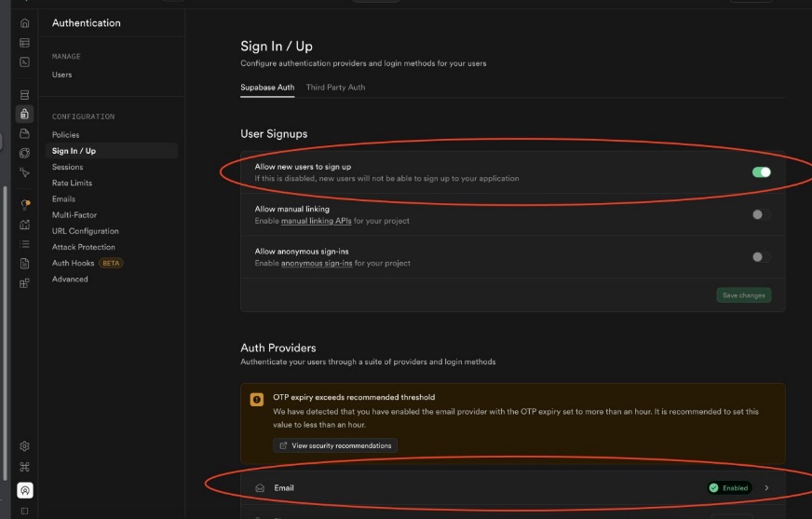Screen dimensions: 812x519
Task: Disable the Allow new users to sign up toggle
Action: [x=761, y=171]
